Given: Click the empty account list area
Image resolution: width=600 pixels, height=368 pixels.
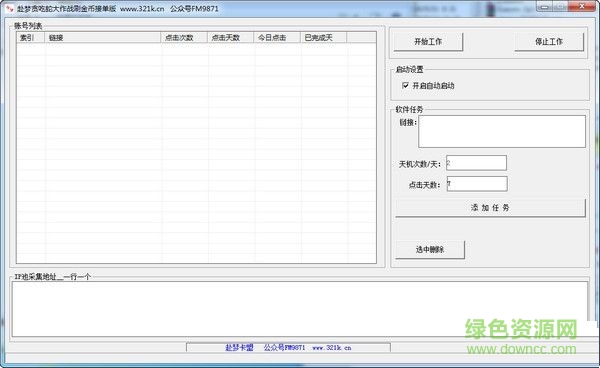Looking at the screenshot, I should 196,153.
